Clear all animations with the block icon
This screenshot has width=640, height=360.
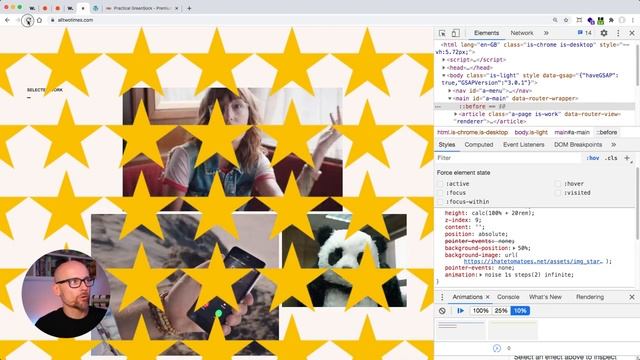442,311
